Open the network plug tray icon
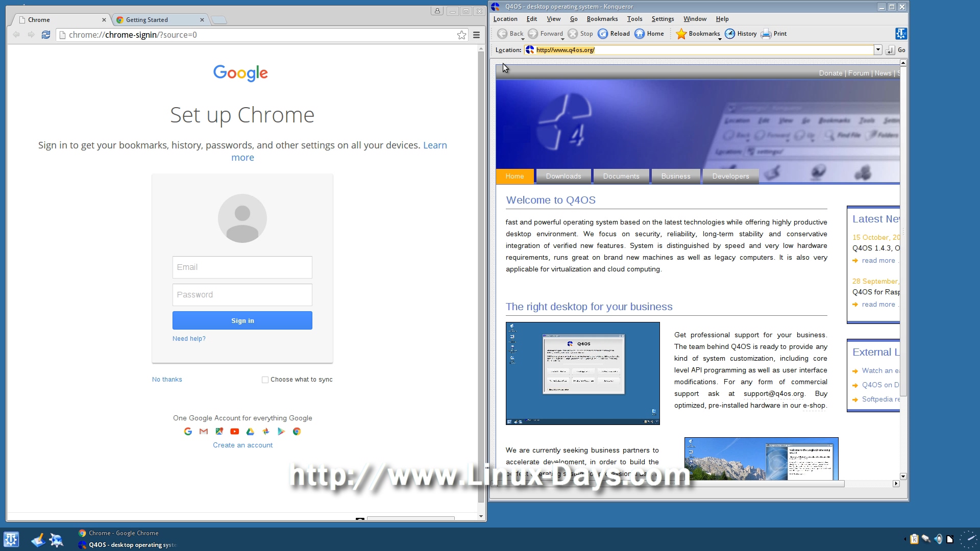This screenshot has width=980, height=551. point(926,539)
